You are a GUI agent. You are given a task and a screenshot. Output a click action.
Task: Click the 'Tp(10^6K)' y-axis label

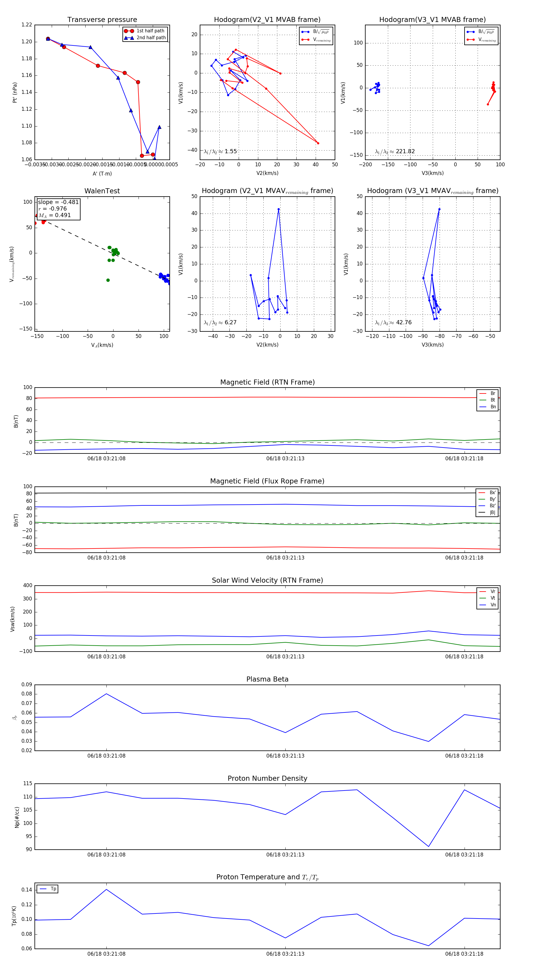pos(14,916)
